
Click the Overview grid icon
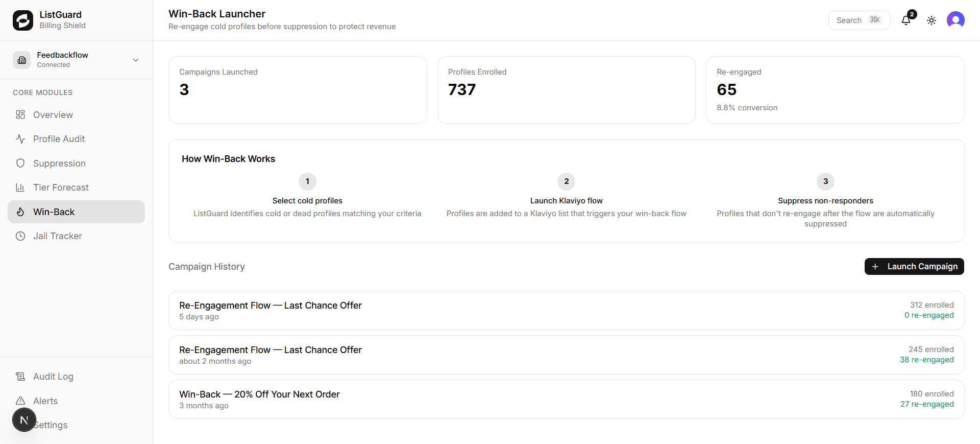(x=20, y=114)
